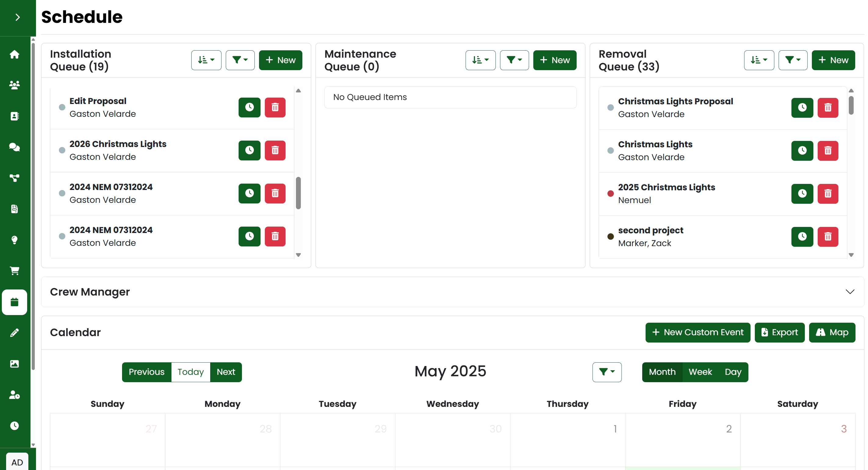Add New item to Removal Queue
The height and width of the screenshot is (470, 868).
[833, 60]
